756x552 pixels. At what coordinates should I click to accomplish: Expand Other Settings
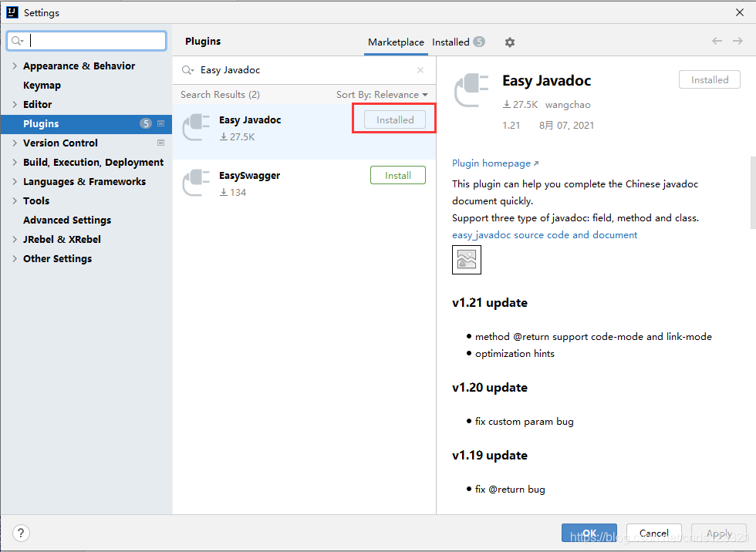coord(15,259)
